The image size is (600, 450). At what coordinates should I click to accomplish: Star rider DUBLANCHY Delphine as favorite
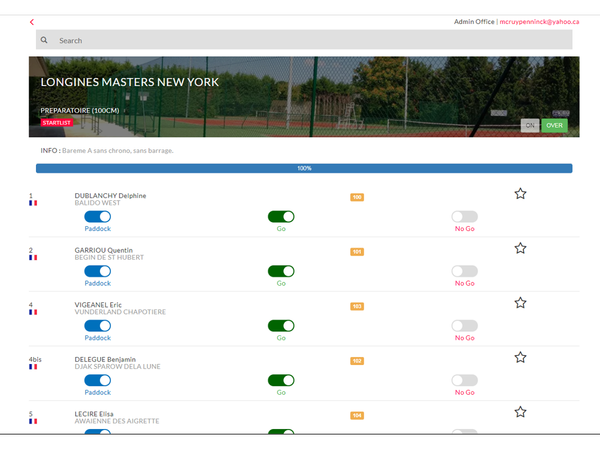coord(520,194)
